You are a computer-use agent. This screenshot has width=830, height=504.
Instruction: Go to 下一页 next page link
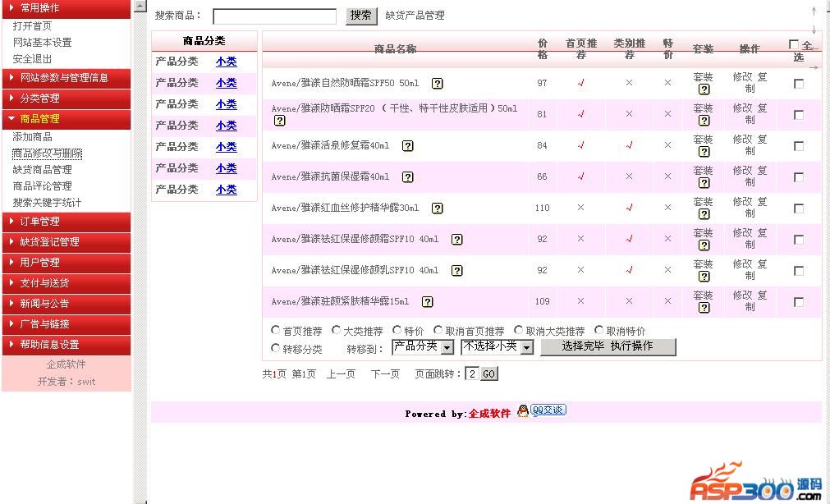point(385,374)
